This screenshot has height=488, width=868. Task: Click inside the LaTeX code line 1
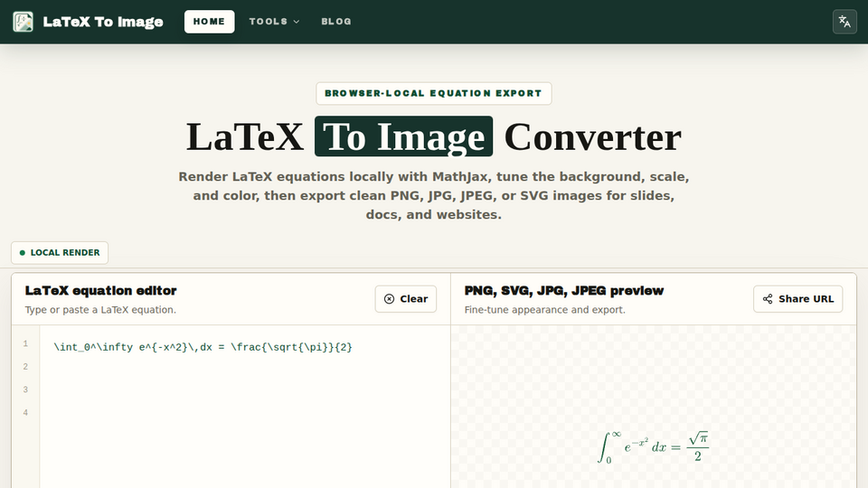(x=203, y=347)
